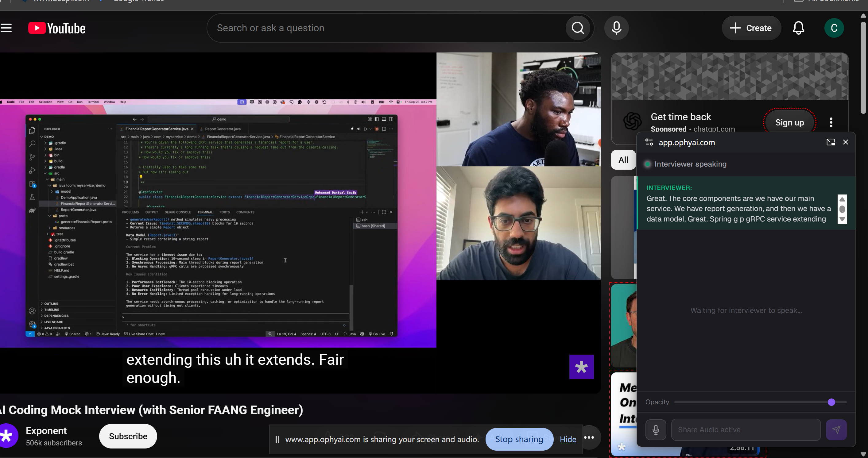This screenshot has height=458, width=868.
Task: Click Go Live in VS Code status bar
Action: 377,334
